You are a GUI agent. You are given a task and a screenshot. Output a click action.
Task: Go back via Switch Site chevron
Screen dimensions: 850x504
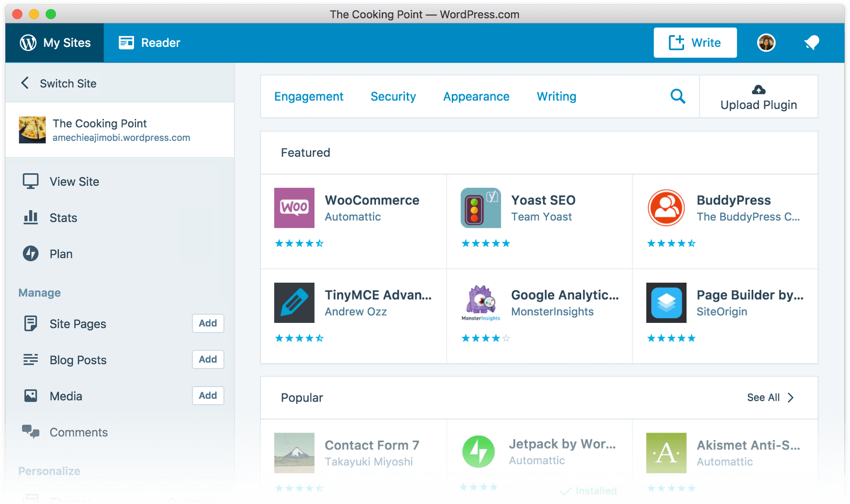click(25, 83)
